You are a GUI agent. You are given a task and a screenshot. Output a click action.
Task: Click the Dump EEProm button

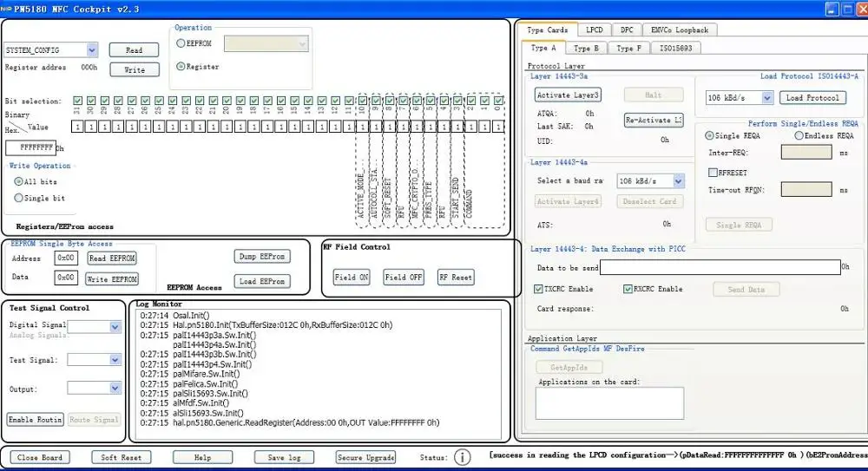(x=262, y=256)
